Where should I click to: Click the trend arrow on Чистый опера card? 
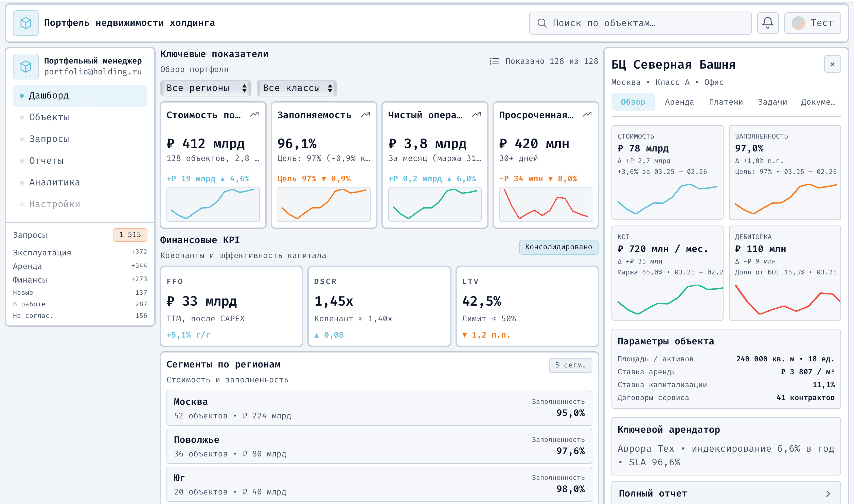pyautogui.click(x=476, y=115)
